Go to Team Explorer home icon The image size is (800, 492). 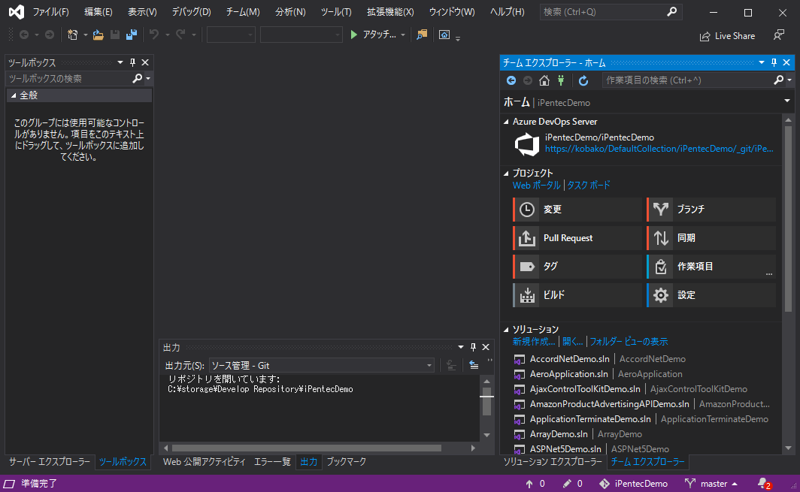[x=544, y=80]
